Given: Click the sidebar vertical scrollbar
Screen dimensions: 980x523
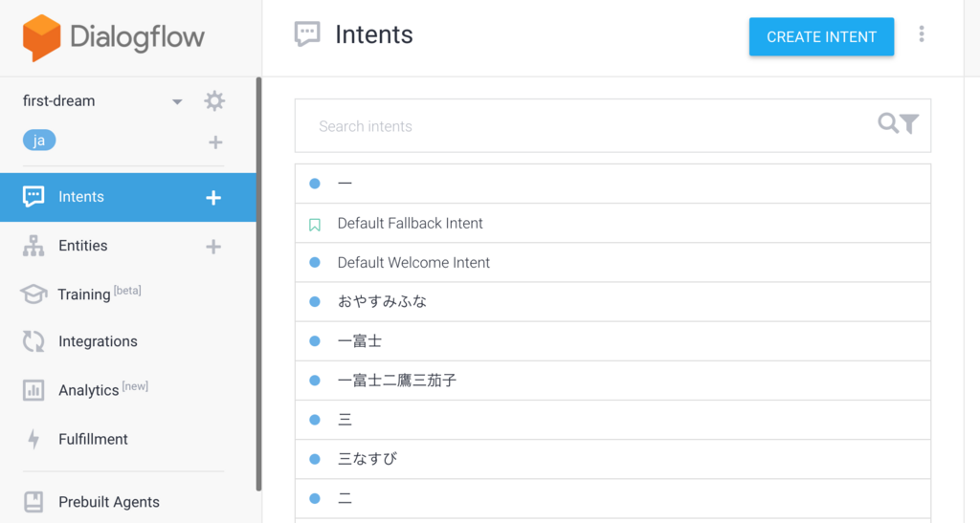Looking at the screenshot, I should pos(258,287).
